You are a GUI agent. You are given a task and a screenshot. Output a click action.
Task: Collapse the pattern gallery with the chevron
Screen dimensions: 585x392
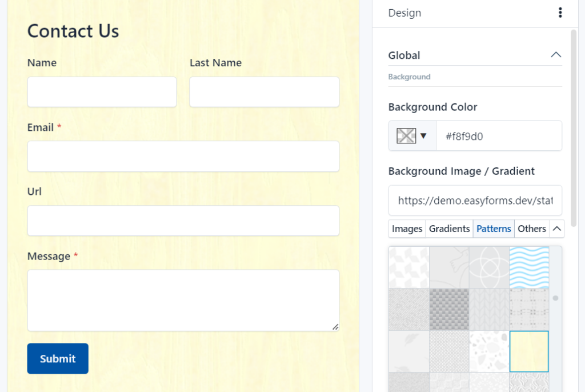tap(556, 229)
